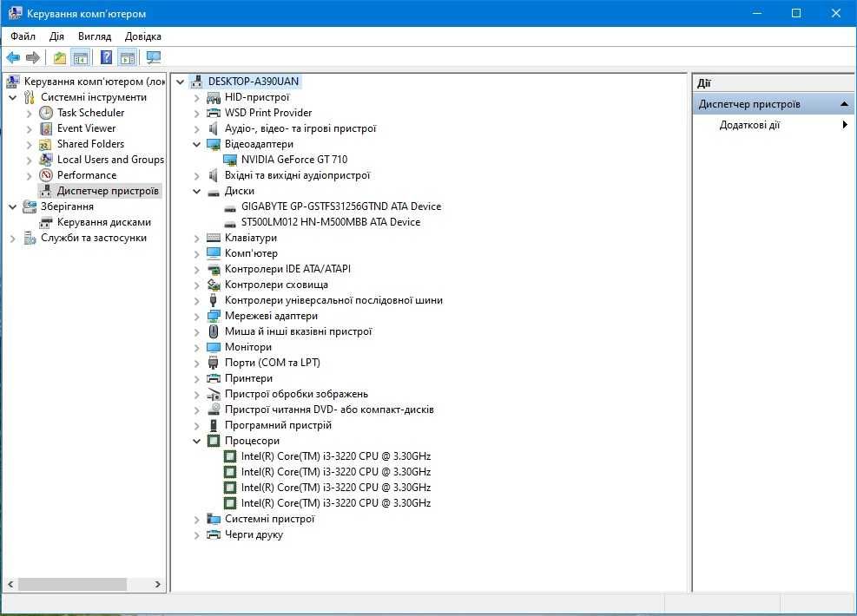Click the Керування дисками icon
Image resolution: width=857 pixels, height=616 pixels.
pyautogui.click(x=46, y=222)
